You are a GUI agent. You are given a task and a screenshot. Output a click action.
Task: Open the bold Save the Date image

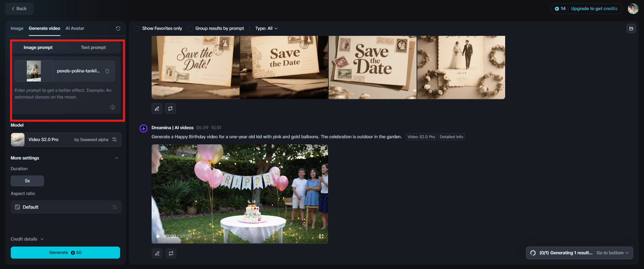coord(373,67)
